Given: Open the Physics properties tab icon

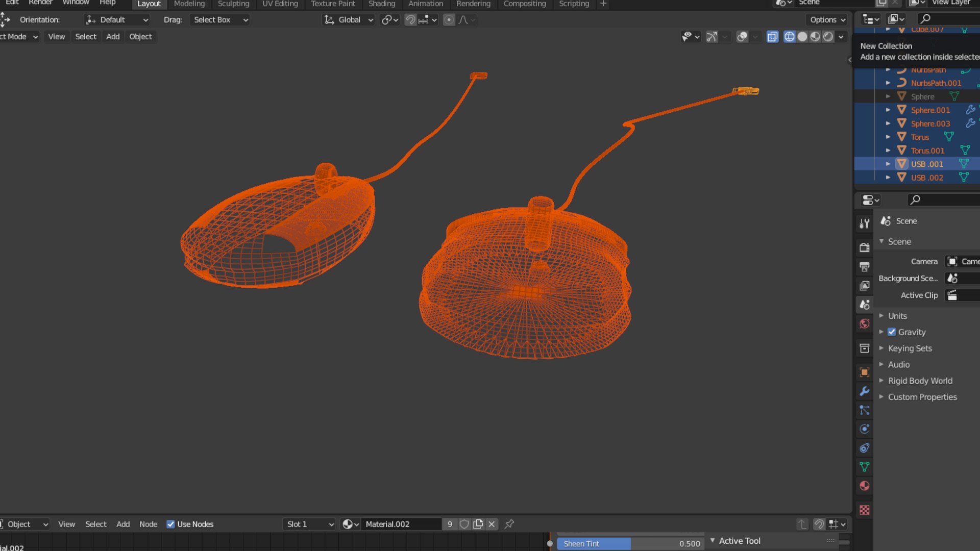Looking at the screenshot, I should point(864,429).
